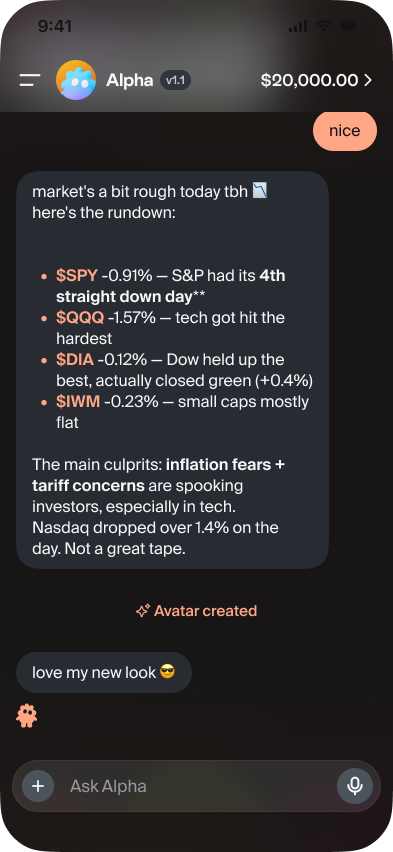Open the $DIA ticker link
This screenshot has width=393, height=852.
75,359
